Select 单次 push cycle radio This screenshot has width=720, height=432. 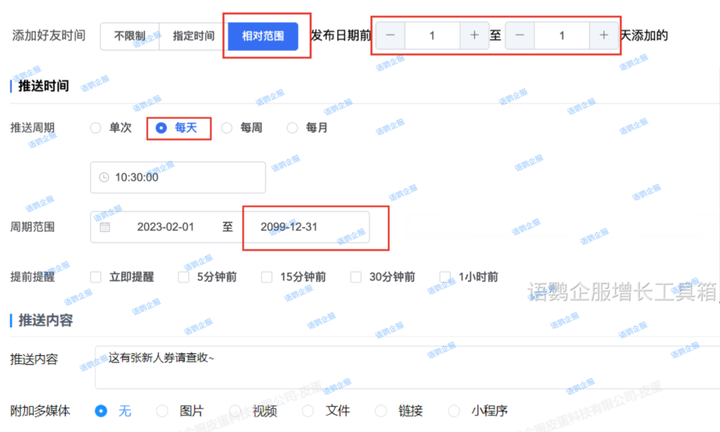point(96,128)
